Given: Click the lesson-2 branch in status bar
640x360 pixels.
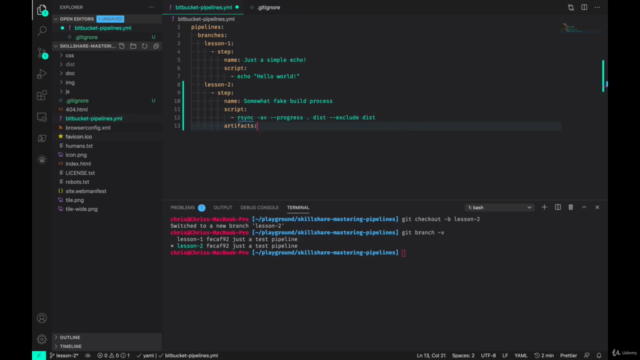Looking at the screenshot, I should click(64, 356).
